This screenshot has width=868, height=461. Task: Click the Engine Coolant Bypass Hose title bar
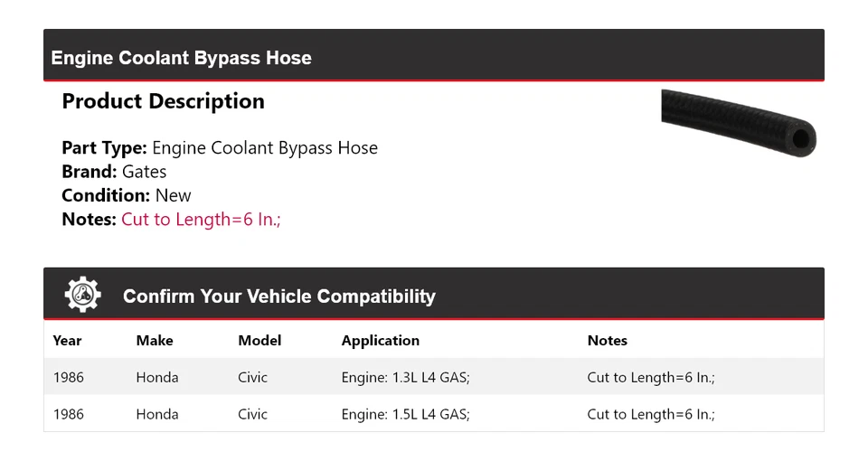click(x=181, y=58)
